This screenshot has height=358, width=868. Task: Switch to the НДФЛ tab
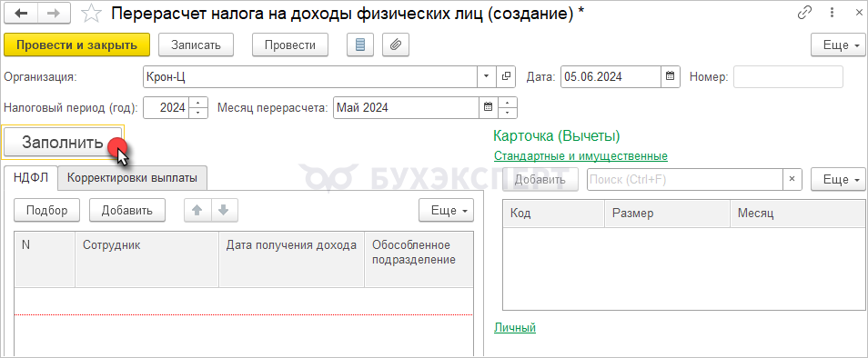pos(30,178)
